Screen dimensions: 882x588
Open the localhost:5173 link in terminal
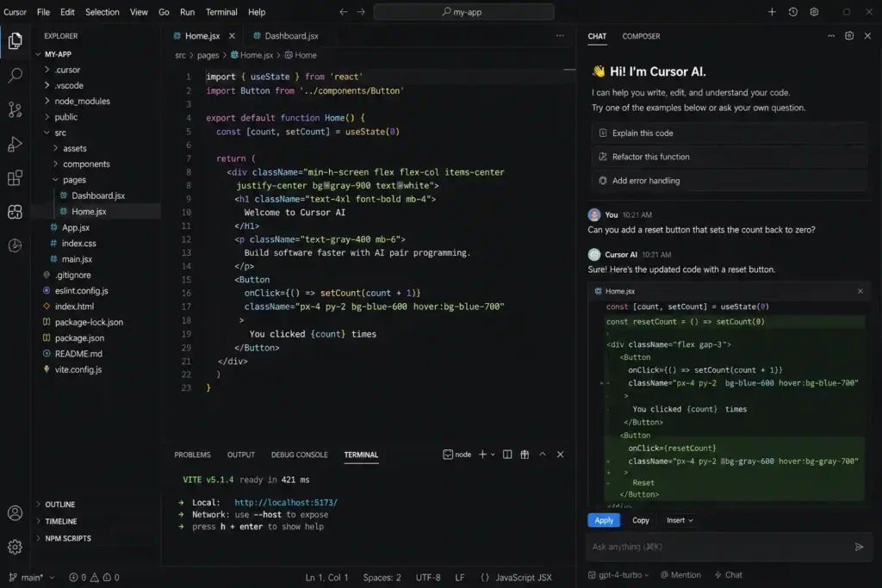point(286,502)
